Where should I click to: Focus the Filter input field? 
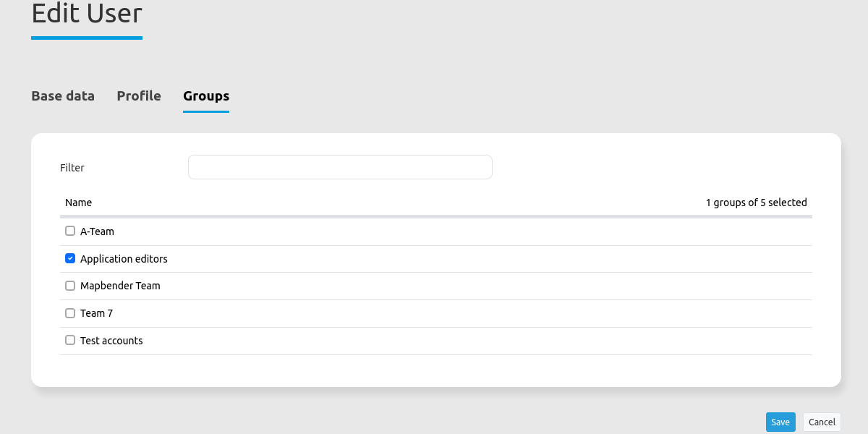tap(340, 167)
